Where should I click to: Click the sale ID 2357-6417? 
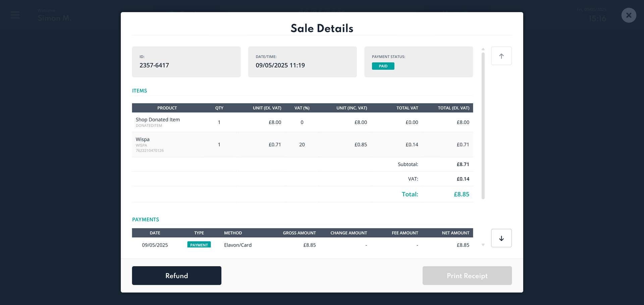tap(154, 65)
